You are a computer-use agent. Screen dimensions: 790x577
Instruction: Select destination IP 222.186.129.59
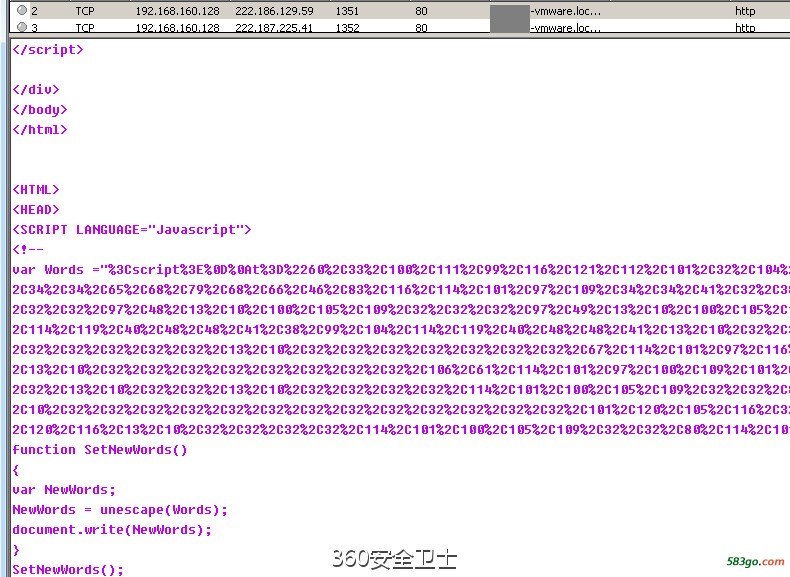(x=274, y=11)
